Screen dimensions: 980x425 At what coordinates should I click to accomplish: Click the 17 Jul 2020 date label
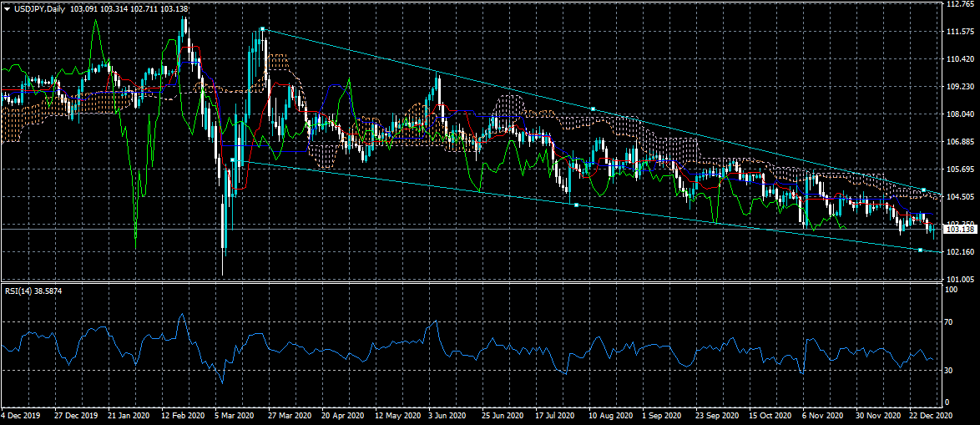(x=555, y=415)
